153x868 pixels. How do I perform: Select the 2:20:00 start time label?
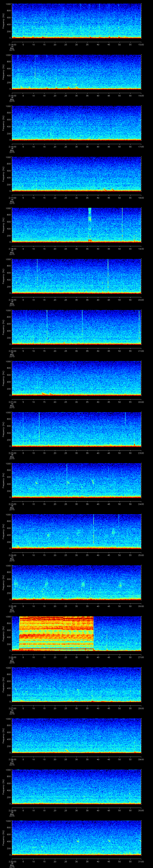(12, 351)
